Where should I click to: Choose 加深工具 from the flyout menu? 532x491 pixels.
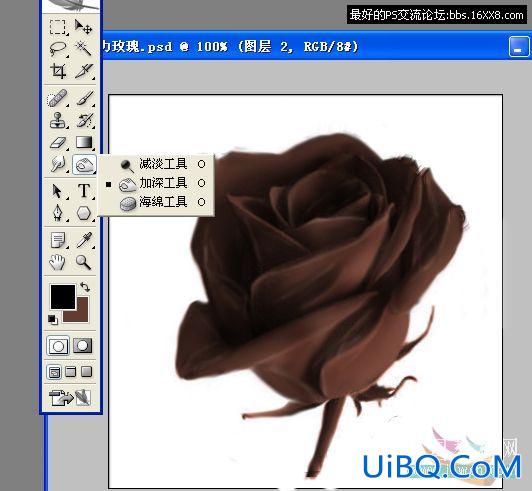(x=157, y=183)
